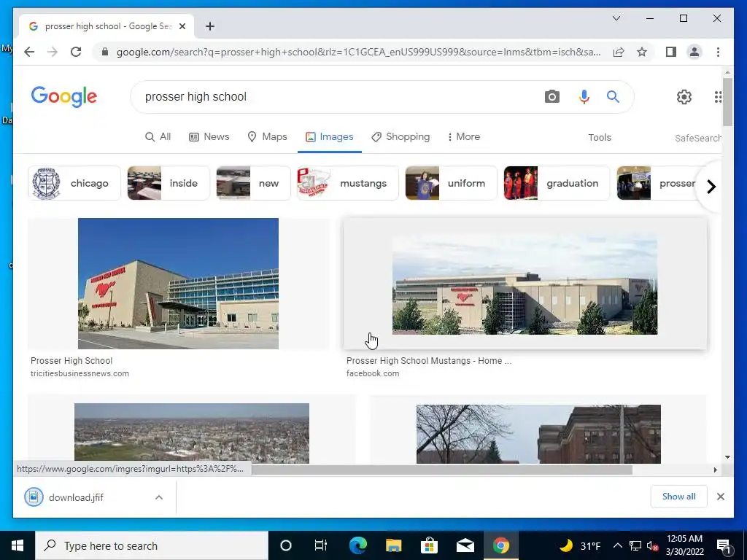Go to Google homepage logo

pos(64,97)
